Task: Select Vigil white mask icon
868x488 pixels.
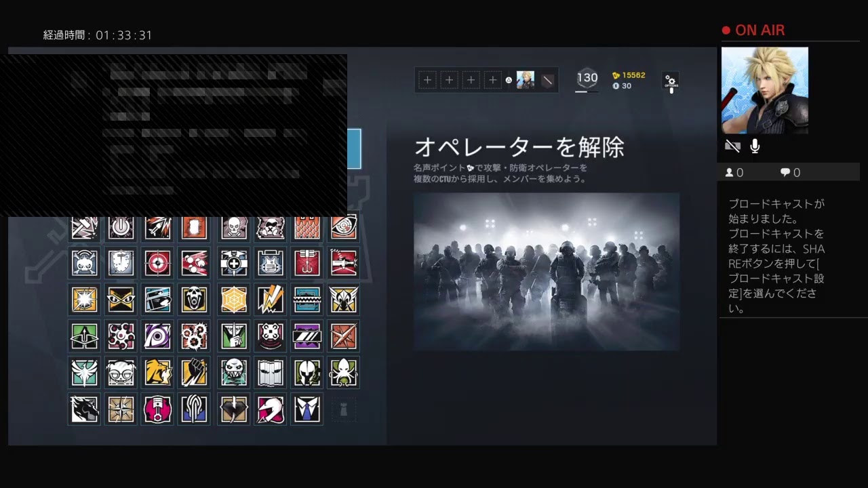Action: point(271,373)
